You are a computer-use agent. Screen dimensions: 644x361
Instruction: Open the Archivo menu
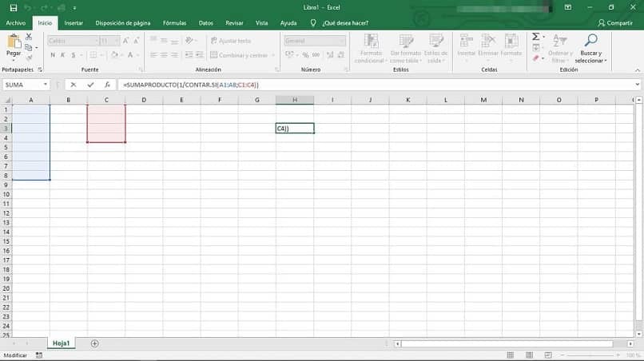(x=16, y=23)
